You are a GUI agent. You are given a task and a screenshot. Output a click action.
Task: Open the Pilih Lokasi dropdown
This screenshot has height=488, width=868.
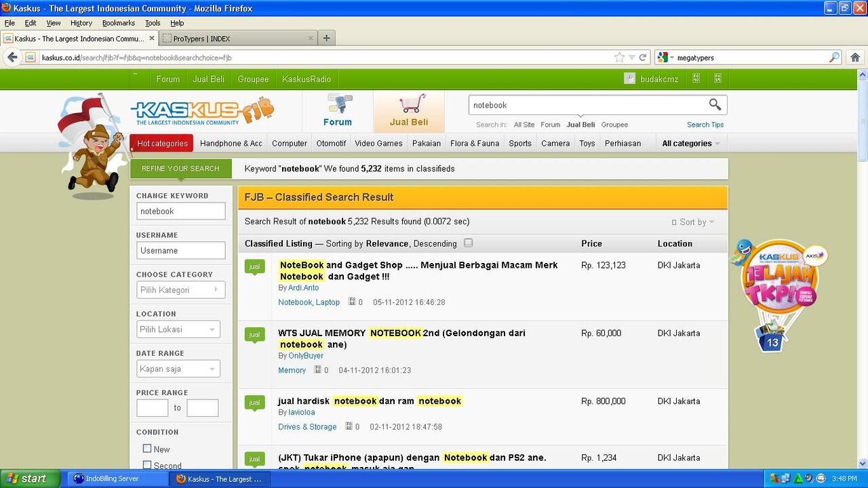(x=178, y=329)
